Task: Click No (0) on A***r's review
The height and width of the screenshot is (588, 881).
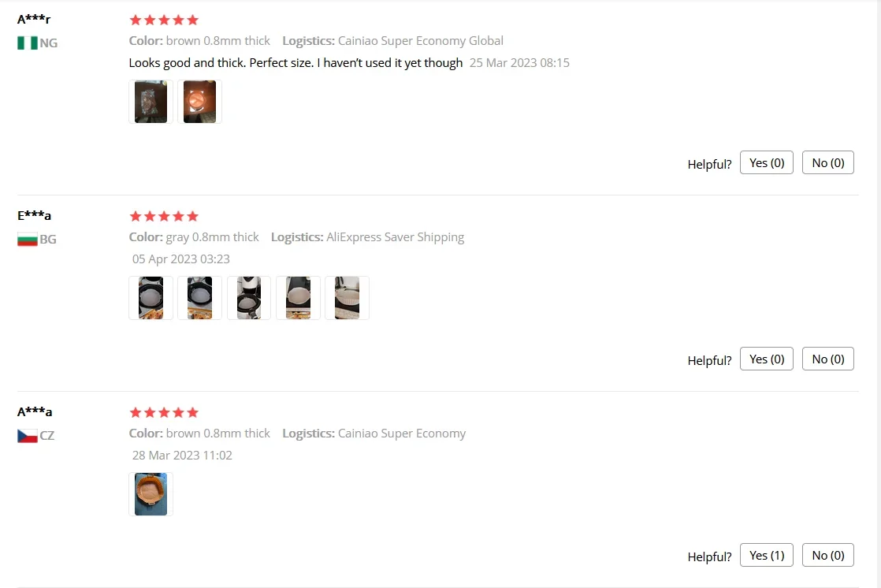Action: pos(827,162)
